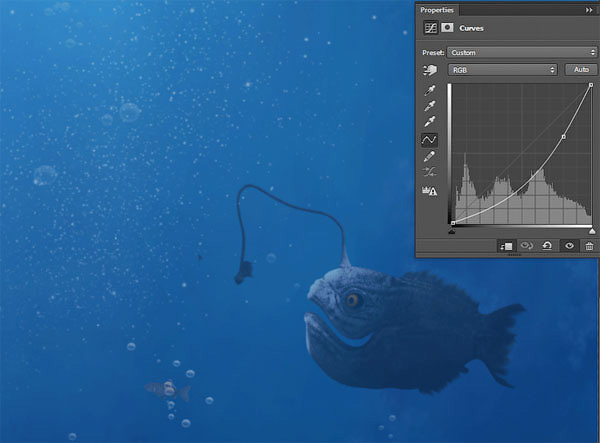
Task: Switch to the layer mask icon
Action: coord(447,28)
